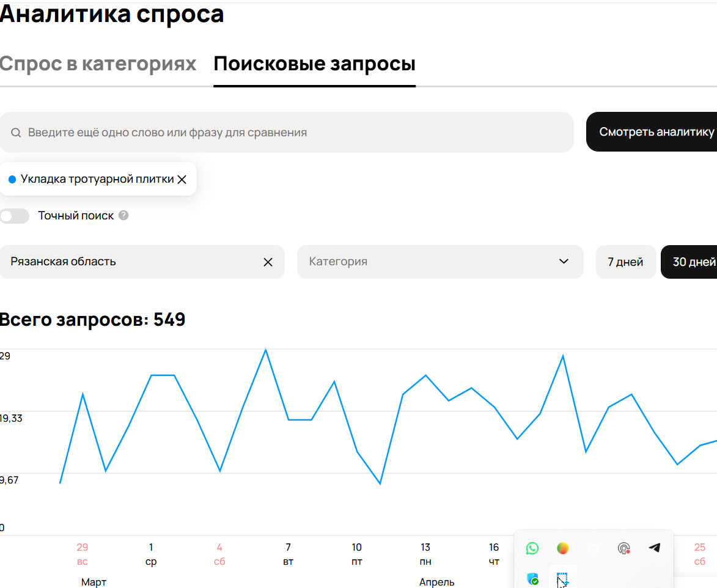Click the screenshot selection tool tray icon
The height and width of the screenshot is (588, 717).
click(x=562, y=579)
